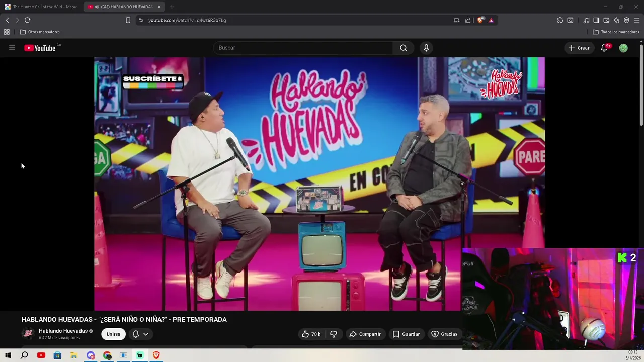Bookmark this page icon in address bar
644x362 pixels.
128,20
